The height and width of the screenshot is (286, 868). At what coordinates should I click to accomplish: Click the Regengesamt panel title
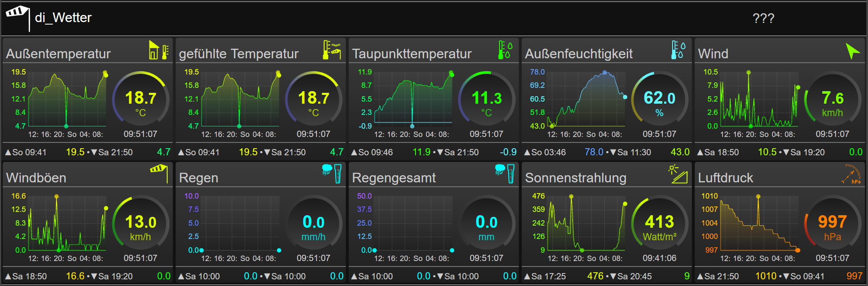coord(393,178)
